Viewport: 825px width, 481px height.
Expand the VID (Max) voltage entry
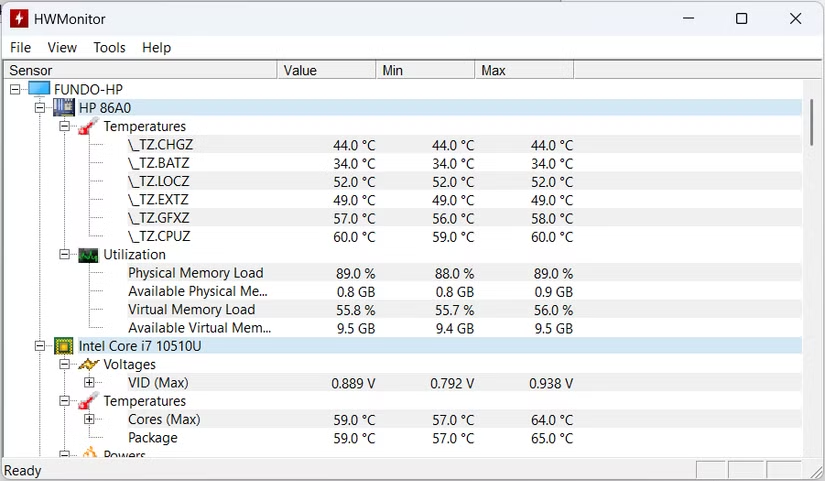point(89,383)
